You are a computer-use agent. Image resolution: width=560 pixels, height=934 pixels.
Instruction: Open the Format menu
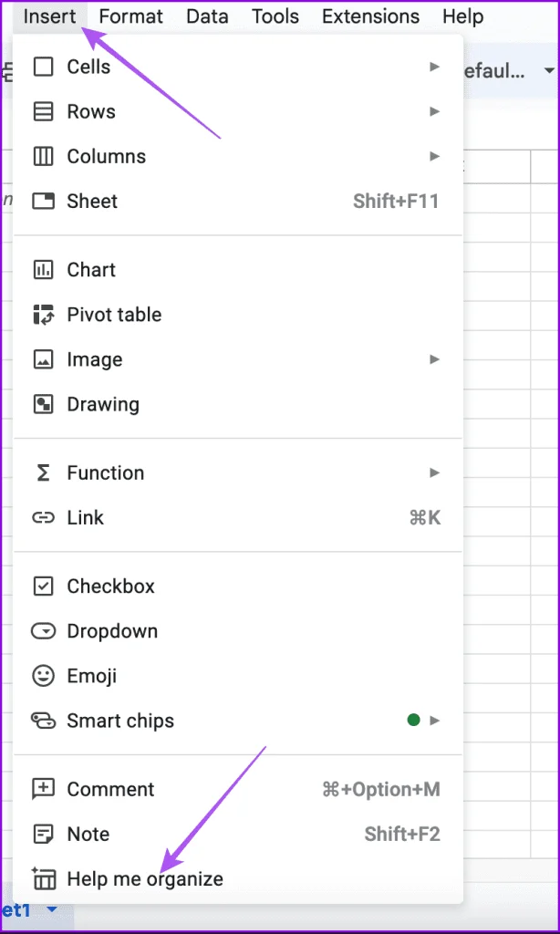(x=131, y=16)
